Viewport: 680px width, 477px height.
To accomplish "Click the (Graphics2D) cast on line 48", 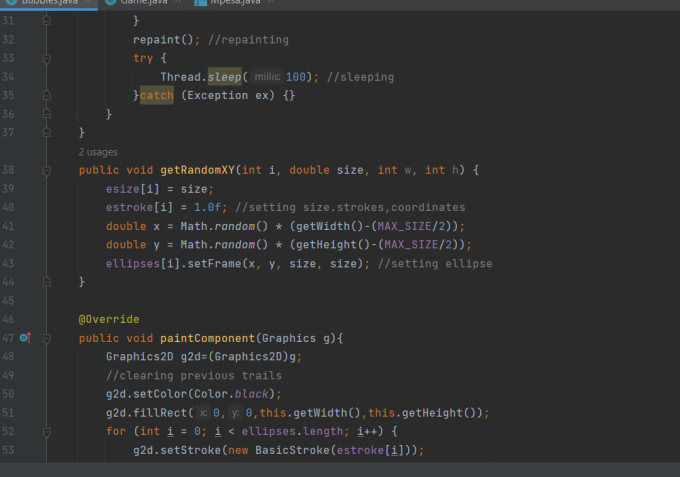I will coord(248,356).
